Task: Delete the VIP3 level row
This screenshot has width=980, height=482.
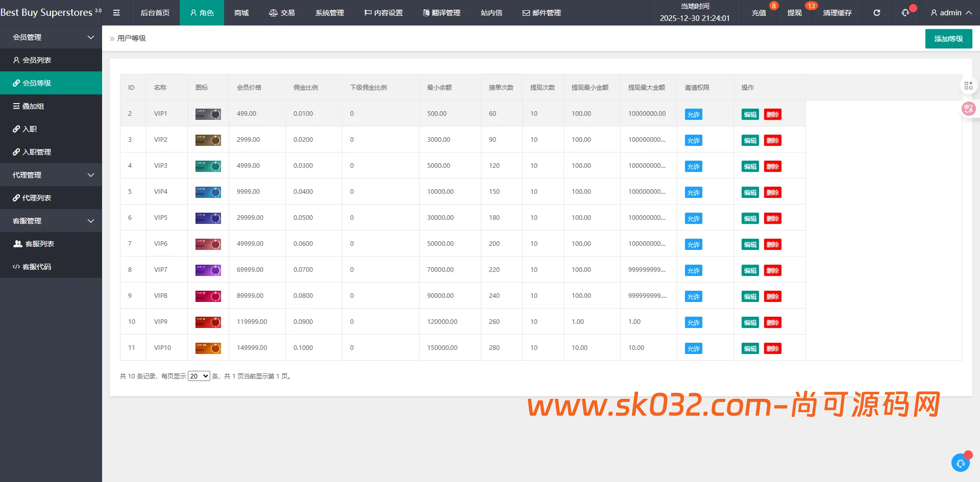Action: tap(772, 166)
